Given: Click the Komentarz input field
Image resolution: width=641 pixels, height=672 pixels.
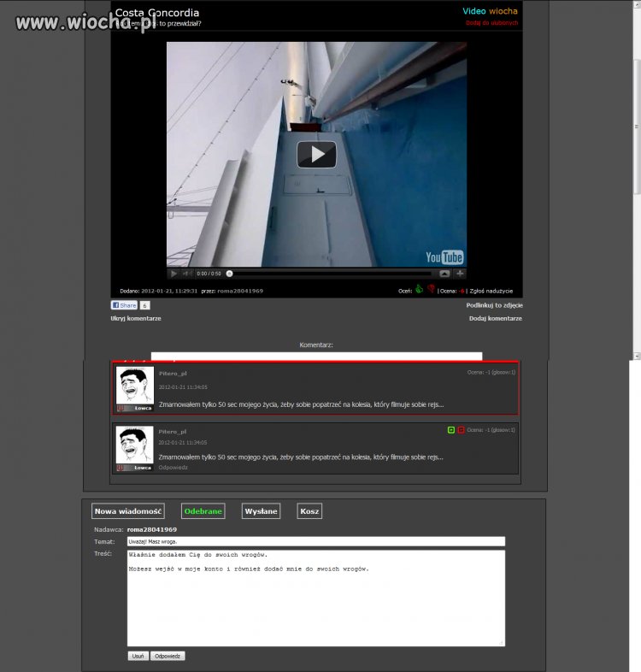Looking at the screenshot, I should point(316,357).
